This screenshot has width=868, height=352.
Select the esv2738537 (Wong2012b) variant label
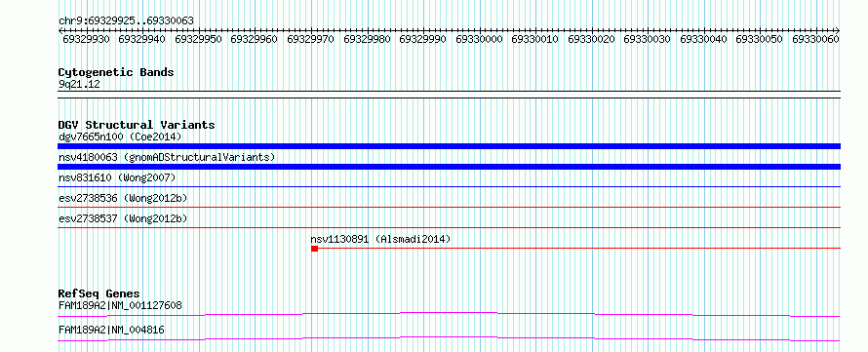click(123, 218)
